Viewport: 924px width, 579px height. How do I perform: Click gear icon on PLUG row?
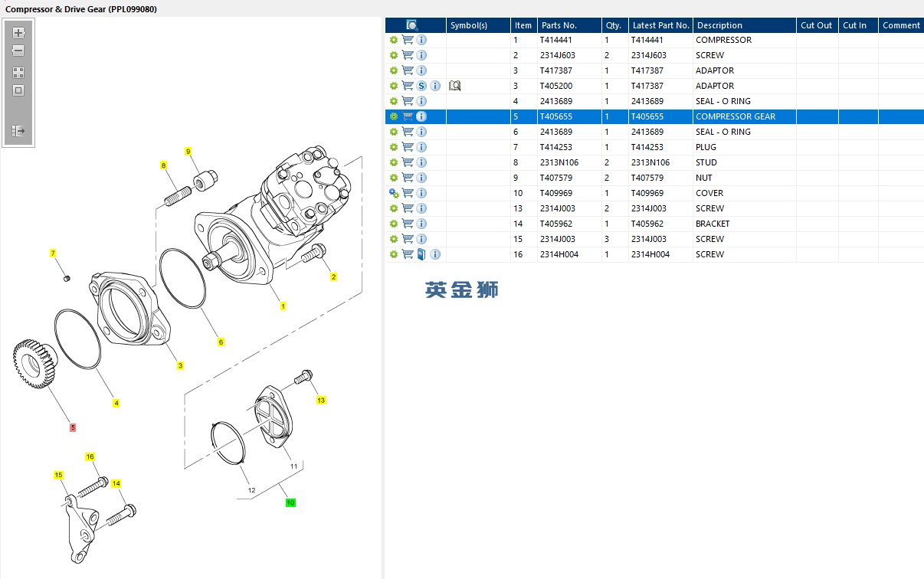point(394,147)
